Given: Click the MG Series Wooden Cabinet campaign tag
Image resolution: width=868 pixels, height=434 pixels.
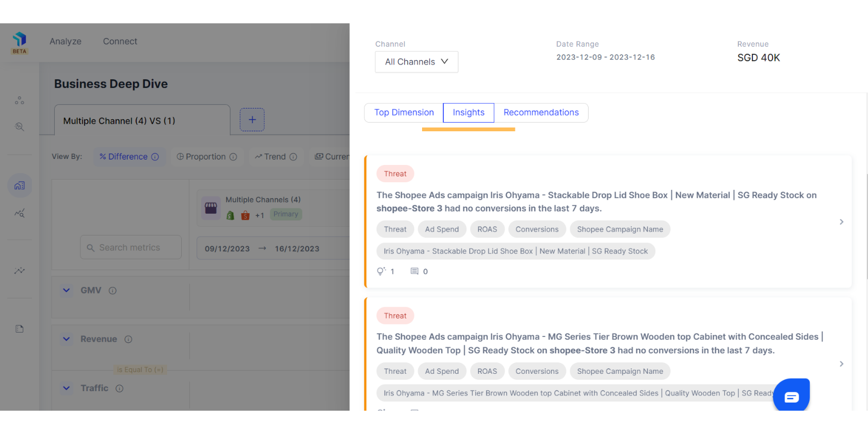Looking at the screenshot, I should pyautogui.click(x=578, y=393).
